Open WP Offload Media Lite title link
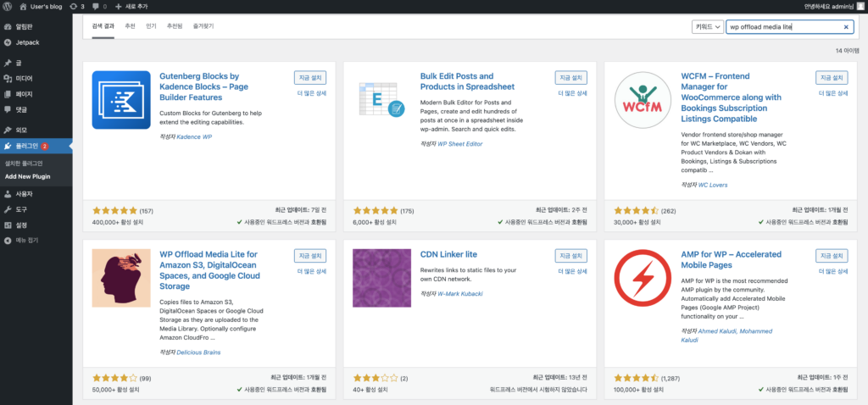Screen dimensions: 868x405 209,270
